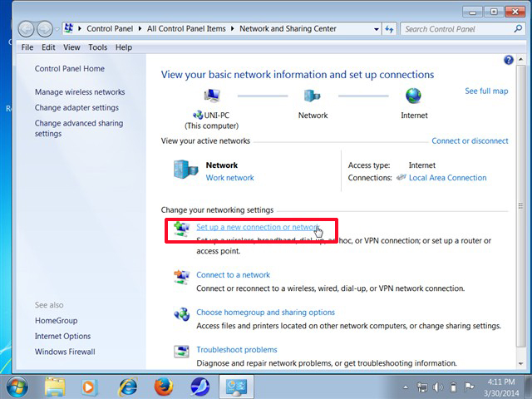Click See full map link
The width and height of the screenshot is (532, 399).
pos(486,91)
